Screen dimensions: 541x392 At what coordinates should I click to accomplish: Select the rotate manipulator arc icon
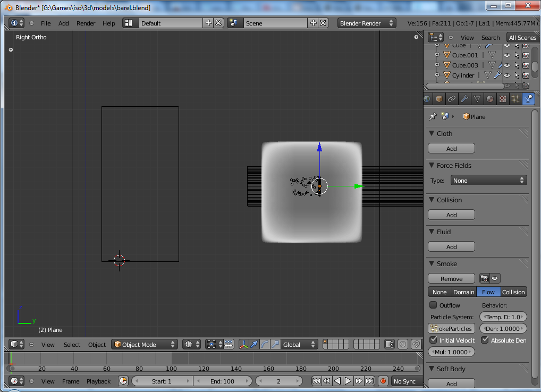click(x=265, y=344)
